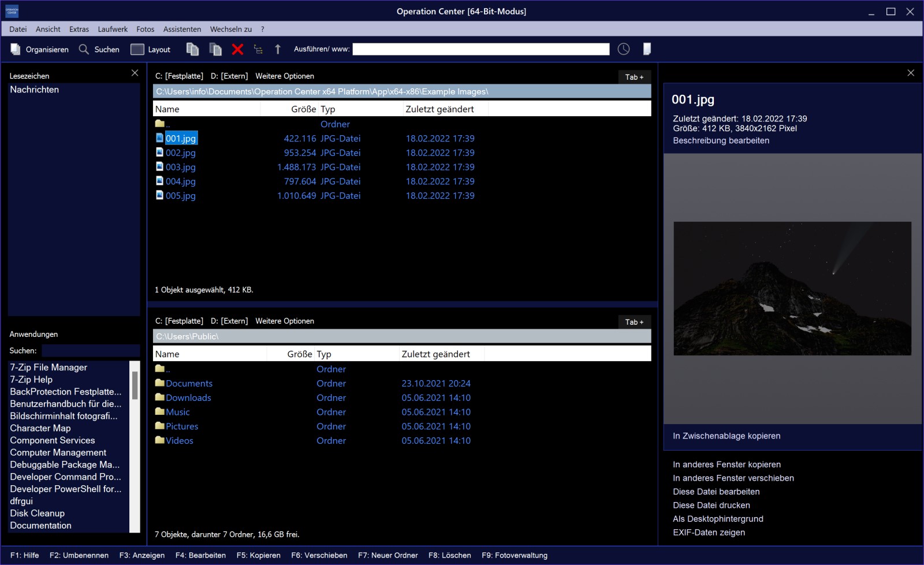Open search with the Suchen magnifier
The height and width of the screenshot is (565, 924).
[84, 50]
